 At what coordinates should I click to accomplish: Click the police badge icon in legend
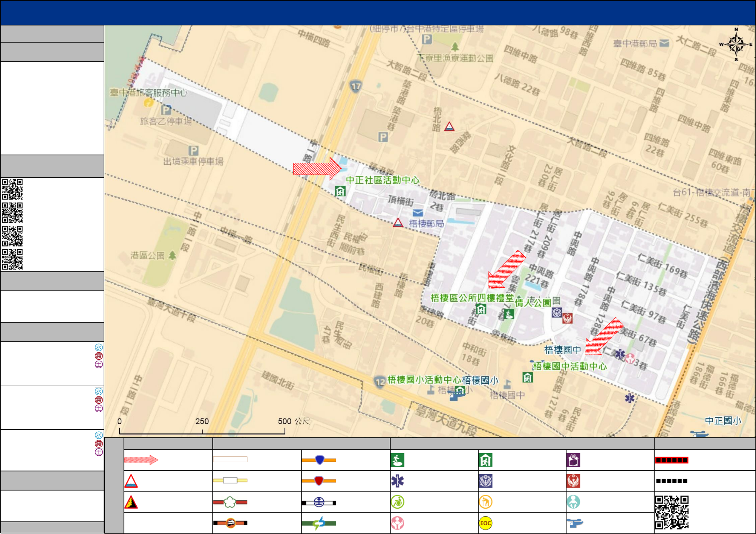click(486, 481)
